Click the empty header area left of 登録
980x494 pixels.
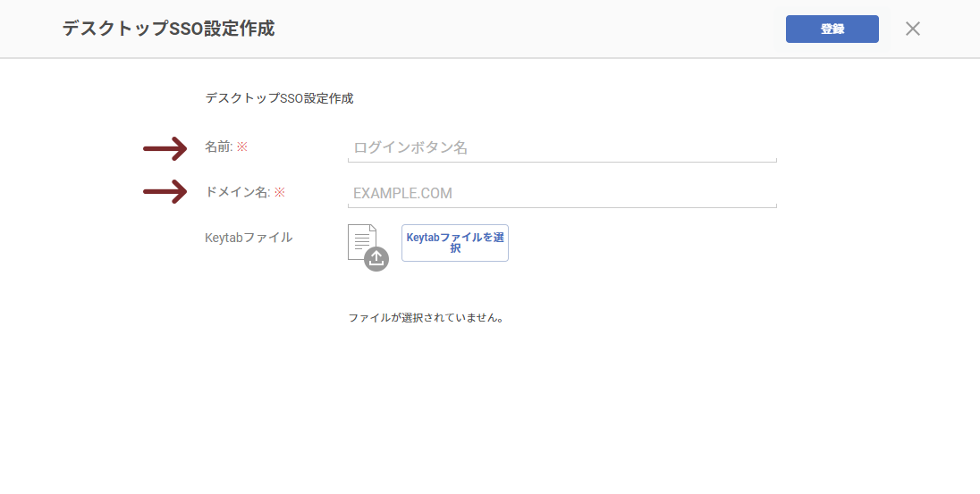point(536,29)
